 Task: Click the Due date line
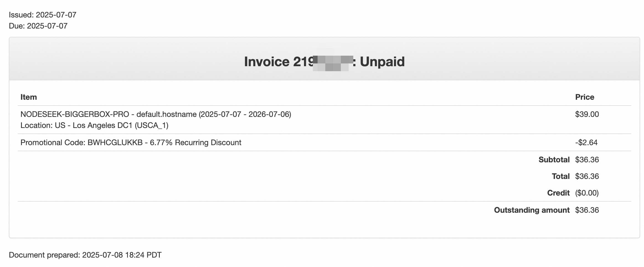pyautogui.click(x=38, y=26)
